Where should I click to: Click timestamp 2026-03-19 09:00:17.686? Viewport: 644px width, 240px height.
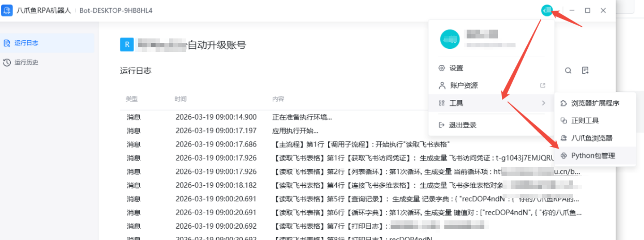click(216, 145)
